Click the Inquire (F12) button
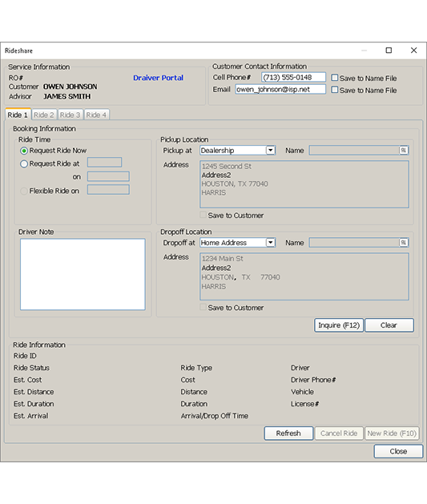 pos(339,325)
